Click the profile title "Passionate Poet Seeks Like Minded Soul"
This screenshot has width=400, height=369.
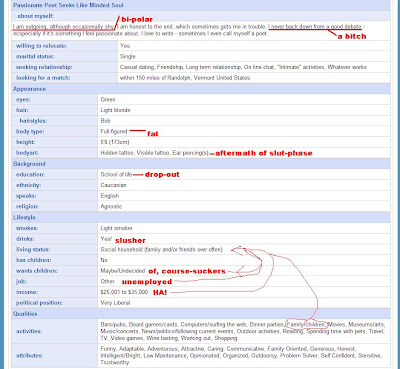[68, 5]
